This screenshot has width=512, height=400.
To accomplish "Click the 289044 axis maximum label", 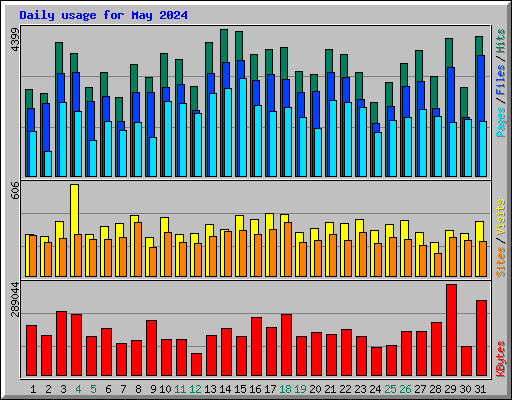I will [x=15, y=299].
